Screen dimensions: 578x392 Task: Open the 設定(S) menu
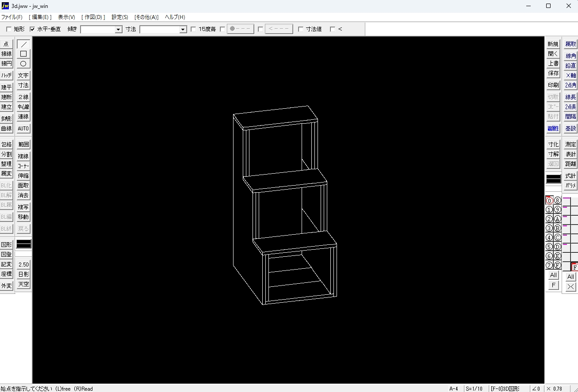pyautogui.click(x=120, y=17)
